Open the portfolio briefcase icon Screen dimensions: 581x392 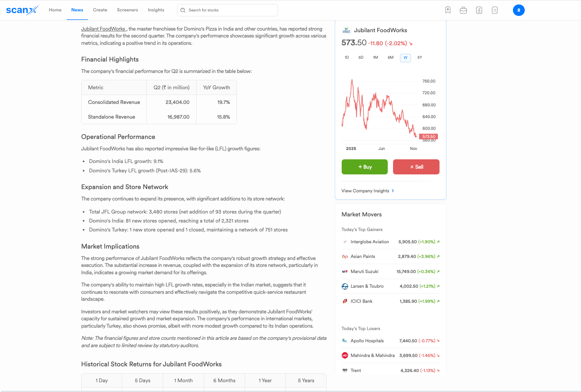(x=463, y=10)
